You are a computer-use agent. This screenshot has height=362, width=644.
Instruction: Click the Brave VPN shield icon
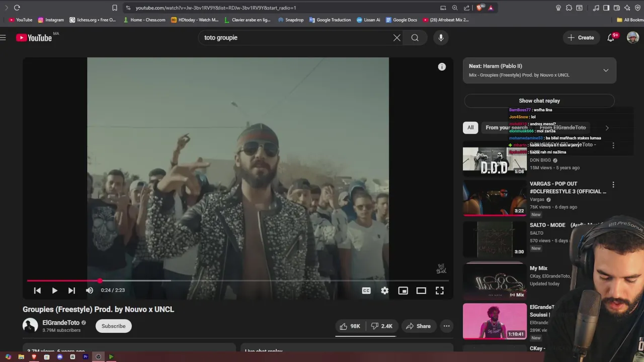[637, 8]
